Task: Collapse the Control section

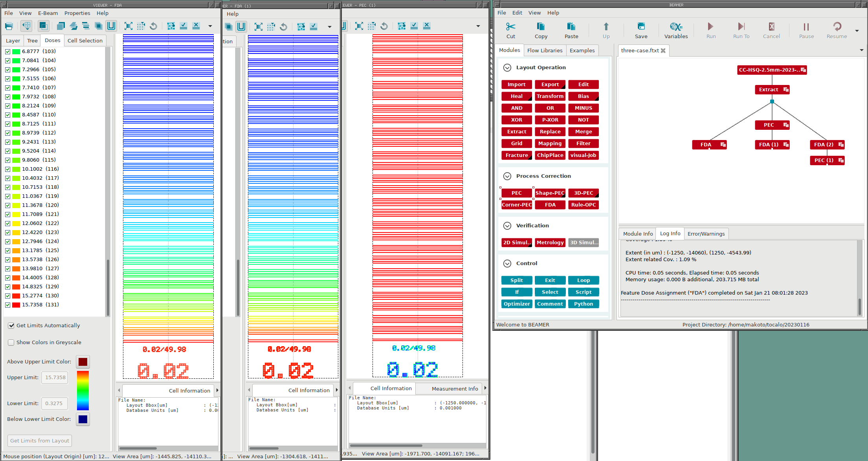Action: click(x=507, y=264)
